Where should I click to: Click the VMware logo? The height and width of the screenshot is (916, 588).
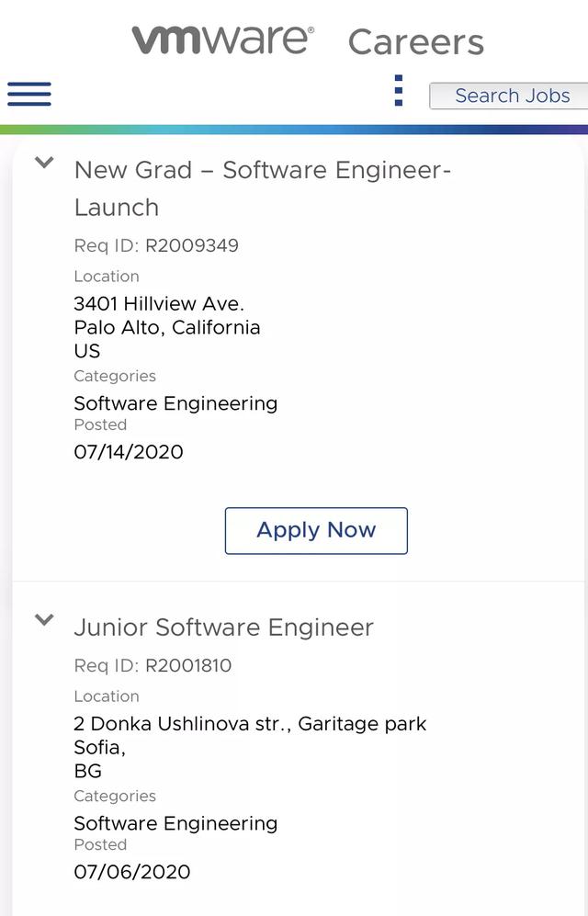pyautogui.click(x=222, y=40)
